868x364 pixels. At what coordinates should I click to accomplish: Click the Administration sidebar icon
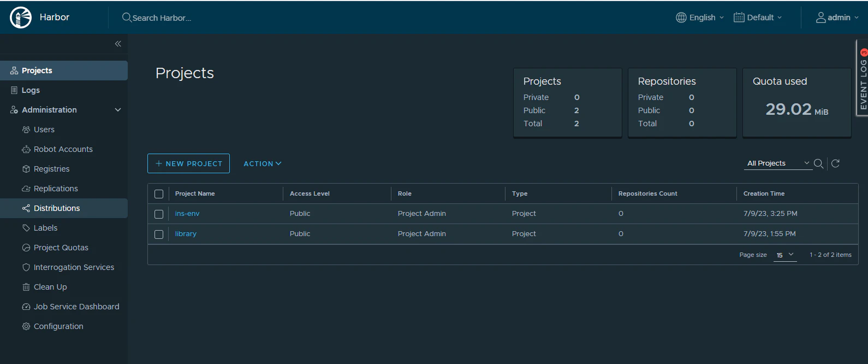pyautogui.click(x=14, y=110)
